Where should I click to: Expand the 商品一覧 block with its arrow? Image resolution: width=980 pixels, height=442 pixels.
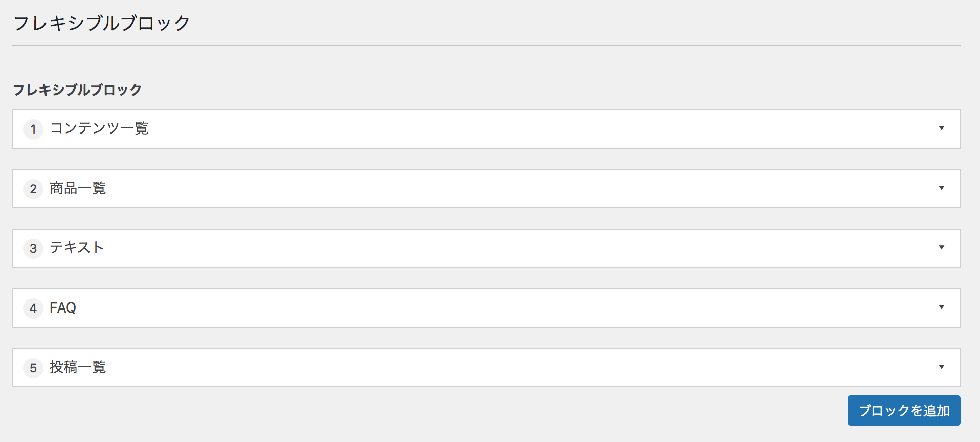coord(941,188)
